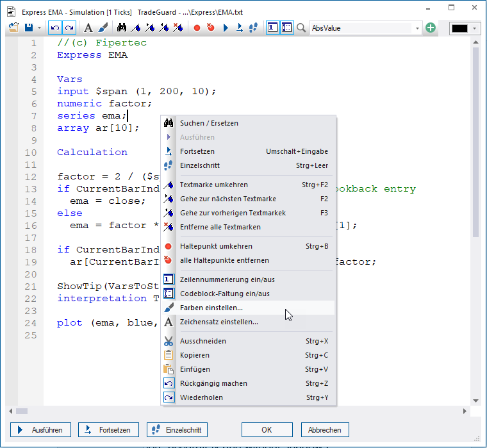
Task: Toggle code block folding toolbar button
Action: pyautogui.click(x=286, y=28)
